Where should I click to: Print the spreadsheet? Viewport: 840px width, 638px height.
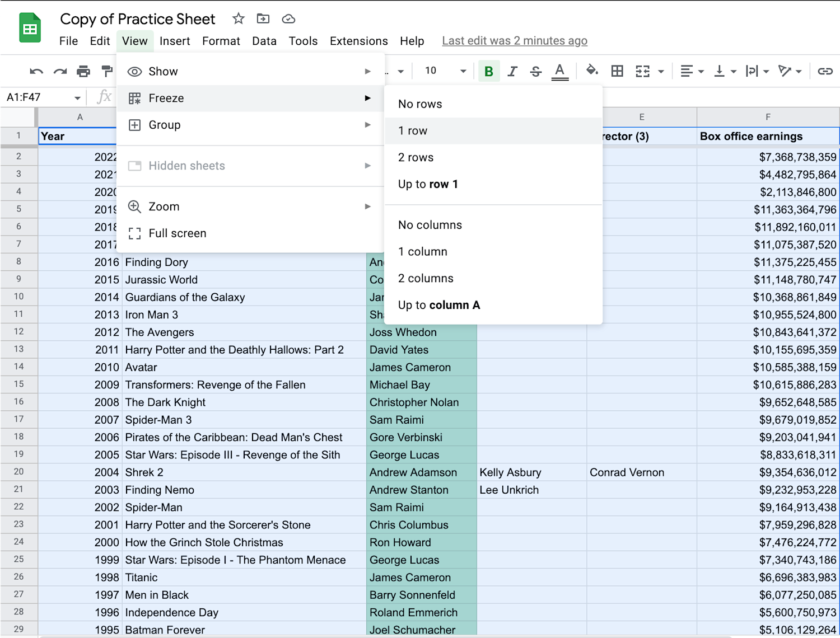coord(83,71)
